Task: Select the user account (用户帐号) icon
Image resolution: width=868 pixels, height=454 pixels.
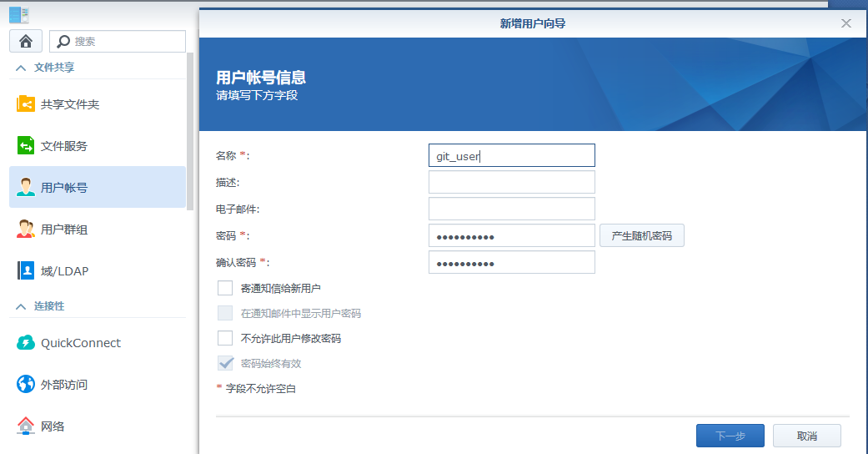Action: [x=26, y=188]
